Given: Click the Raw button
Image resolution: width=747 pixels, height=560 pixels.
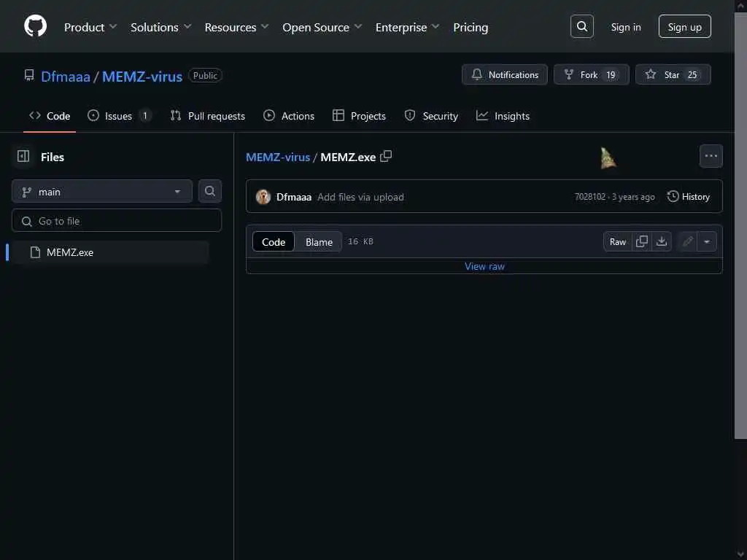Looking at the screenshot, I should [x=617, y=241].
